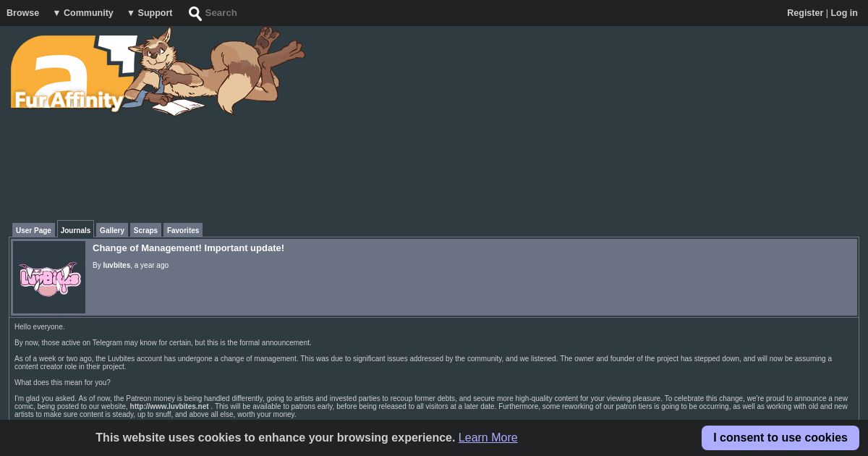Click the search magnifier icon
Image resolution: width=868 pixels, height=456 pixels.
click(195, 13)
